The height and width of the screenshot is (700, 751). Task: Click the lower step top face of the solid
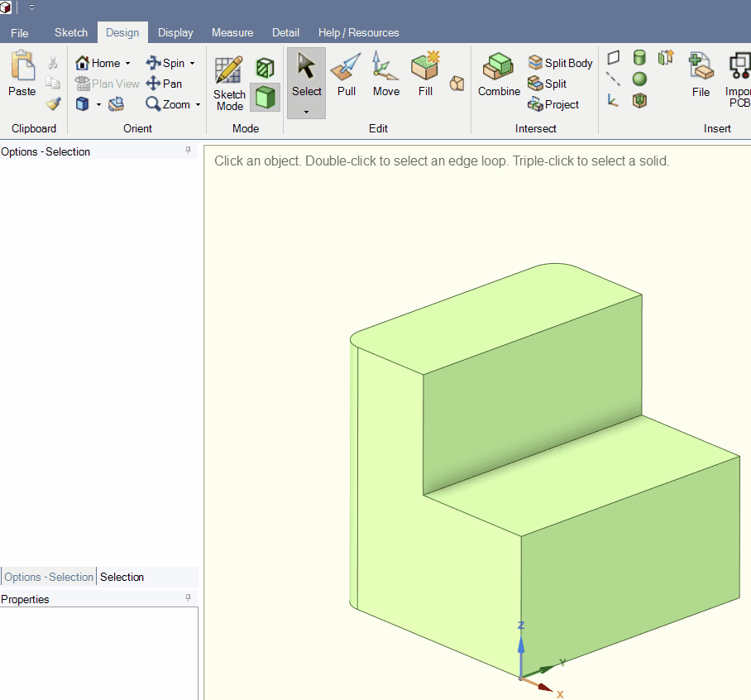(582, 474)
